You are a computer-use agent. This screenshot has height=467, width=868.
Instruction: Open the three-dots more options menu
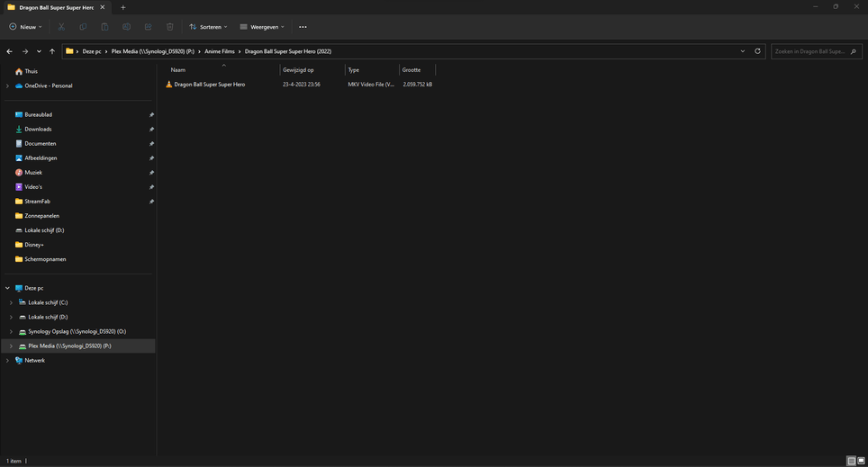pyautogui.click(x=303, y=27)
